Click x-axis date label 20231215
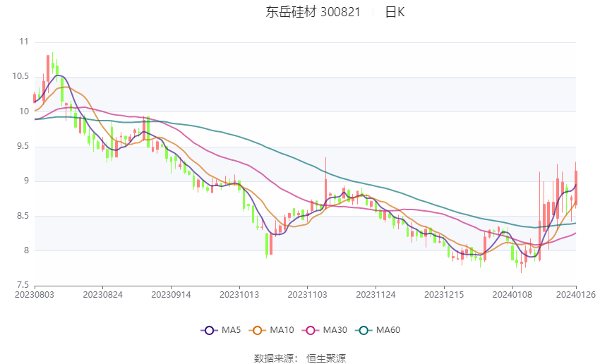Viewport: 600px width, 364px height. 444,295
